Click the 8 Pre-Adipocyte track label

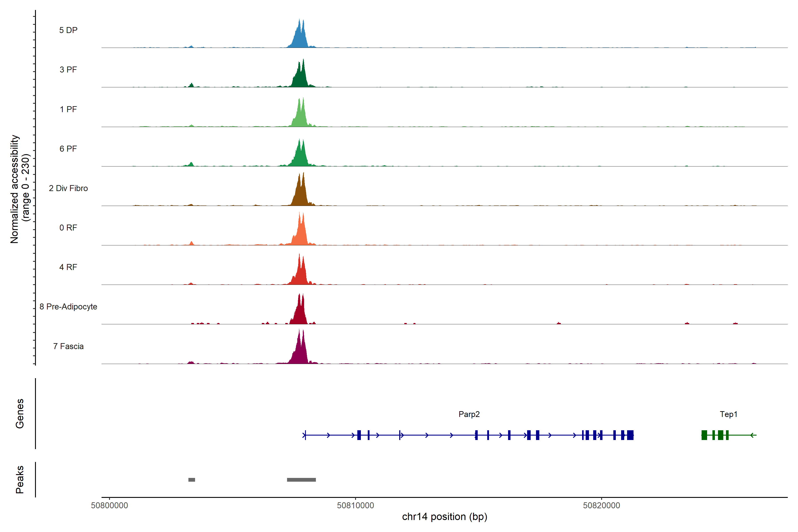(68, 307)
